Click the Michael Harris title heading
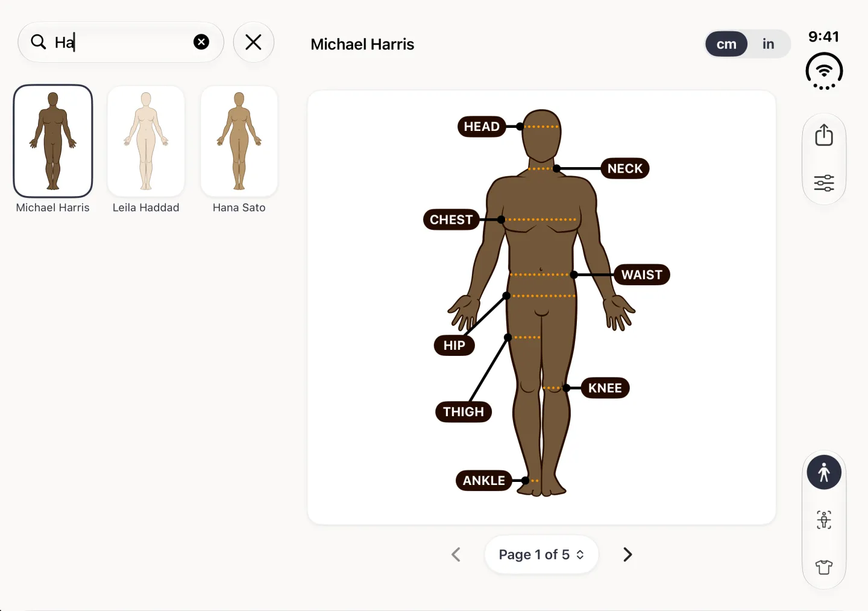The height and width of the screenshot is (611, 868). tap(362, 44)
